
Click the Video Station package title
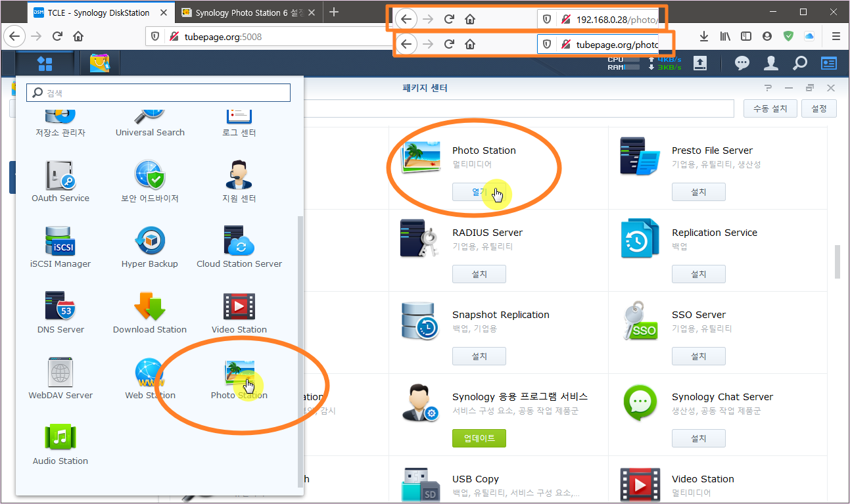(703, 479)
